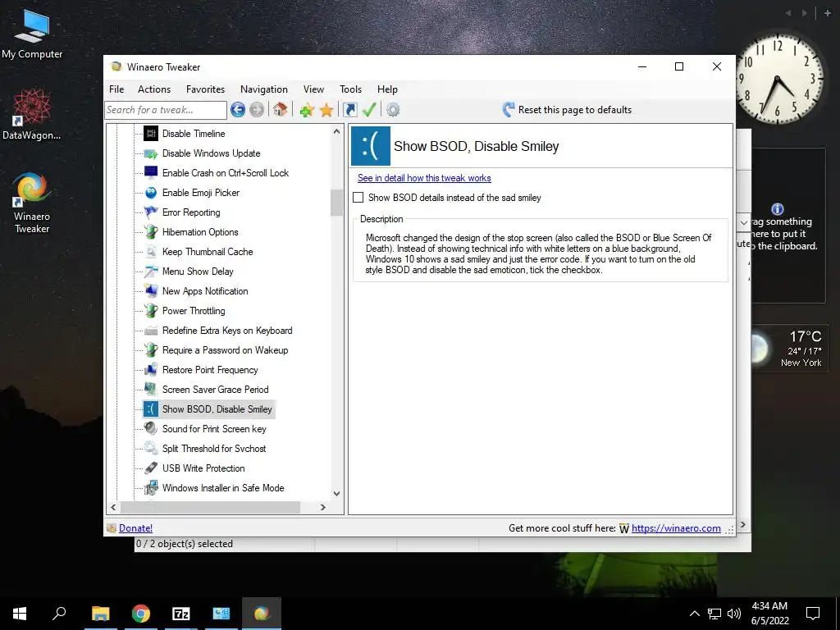The width and height of the screenshot is (840, 630).
Task: Click the Windows Start button
Action: tap(20, 614)
